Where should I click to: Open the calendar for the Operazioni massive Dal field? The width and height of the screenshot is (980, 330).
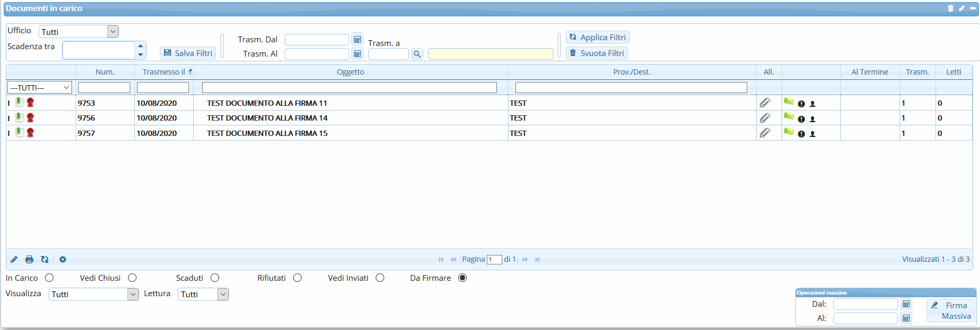point(906,304)
